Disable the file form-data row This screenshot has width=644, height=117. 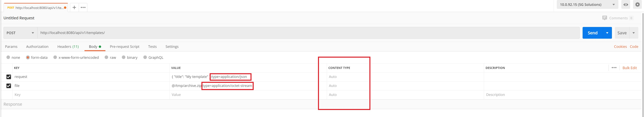[9, 86]
